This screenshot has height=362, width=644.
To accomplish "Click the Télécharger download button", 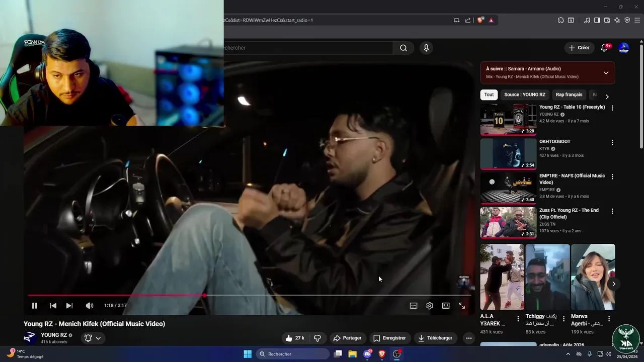I will point(435,338).
